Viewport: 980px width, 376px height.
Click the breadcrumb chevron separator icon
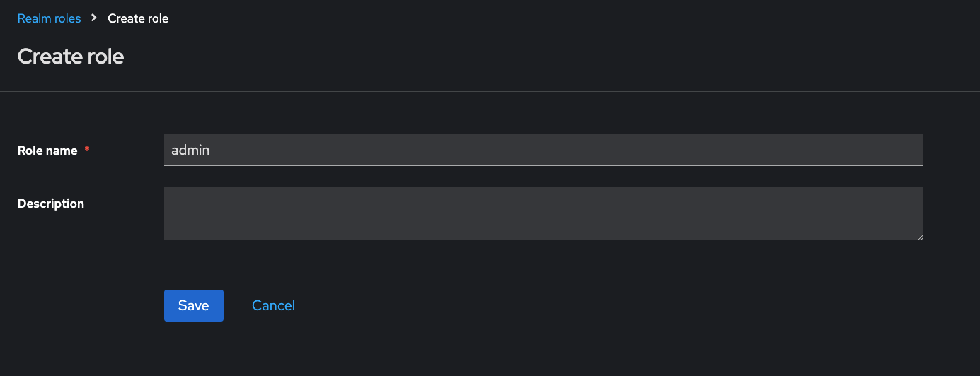click(94, 18)
